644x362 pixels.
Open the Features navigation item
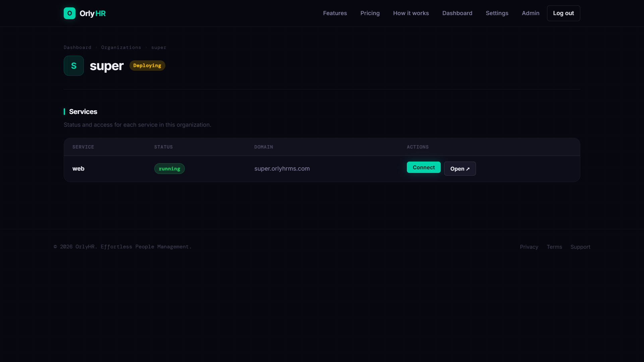coord(335,13)
